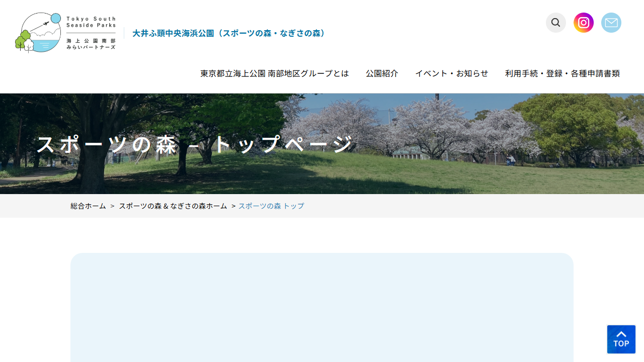Open スポーツの森＆なぎさの森ホーム breadcrumb link
This screenshot has height=362, width=644.
(173, 206)
